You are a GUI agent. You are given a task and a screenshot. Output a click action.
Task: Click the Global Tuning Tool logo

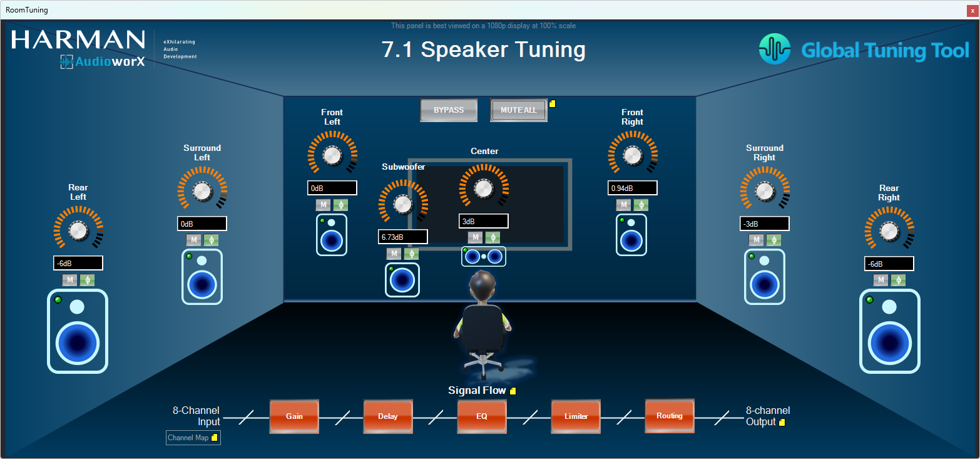coord(864,49)
